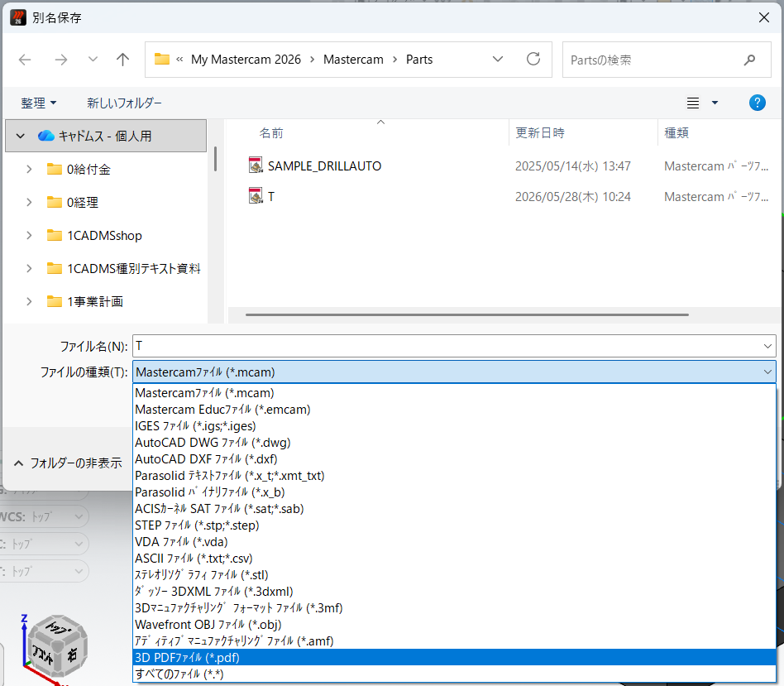784x686 pixels.
Task: Open the address bar history dropdown
Action: pyautogui.click(x=498, y=60)
